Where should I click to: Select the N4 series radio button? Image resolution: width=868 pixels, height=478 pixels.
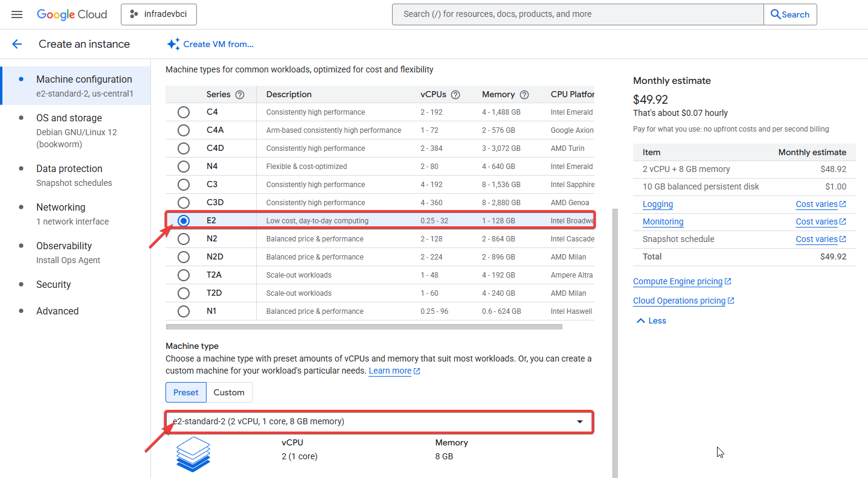pos(184,167)
